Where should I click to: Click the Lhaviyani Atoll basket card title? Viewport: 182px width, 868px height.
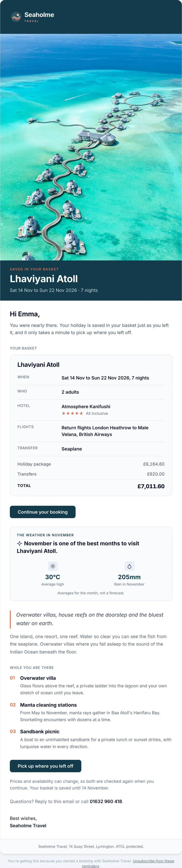38,365
